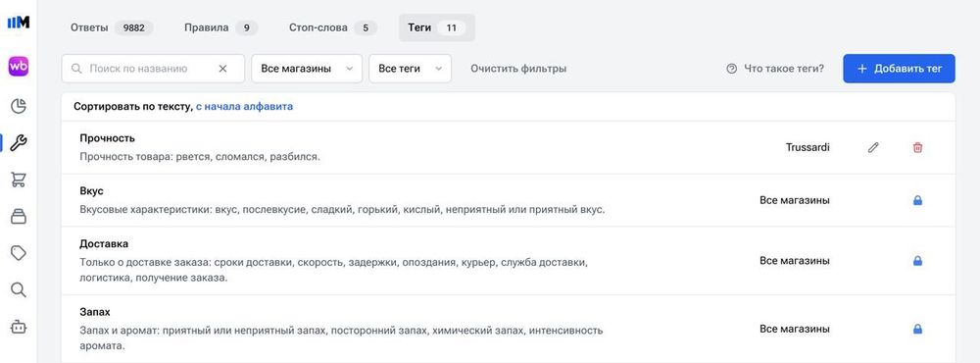This screenshot has width=980, height=363.
Task: Delete the Прочность tag with the trash icon
Action: pyautogui.click(x=917, y=148)
